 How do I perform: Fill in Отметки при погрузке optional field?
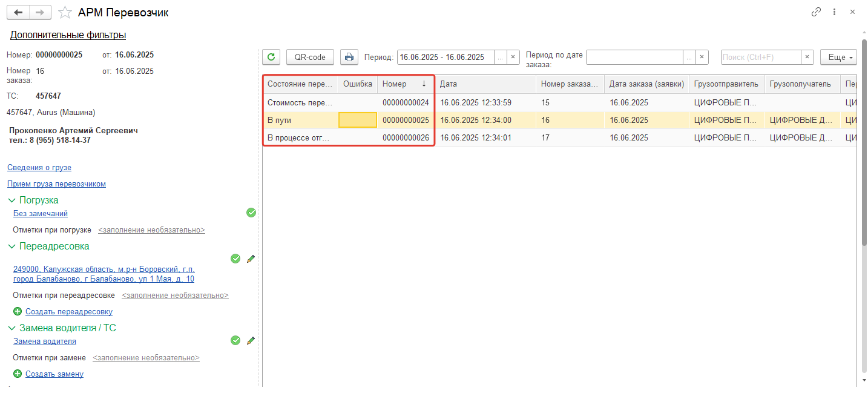coord(151,230)
